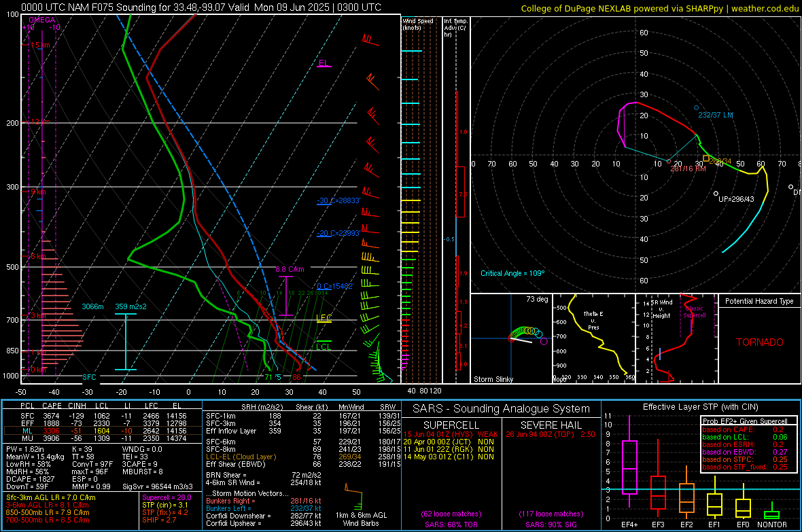Image resolution: width=802 pixels, height=532 pixels.
Task: Click '700-500mb LR = 8.5 C/km'
Action: [x=48, y=520]
